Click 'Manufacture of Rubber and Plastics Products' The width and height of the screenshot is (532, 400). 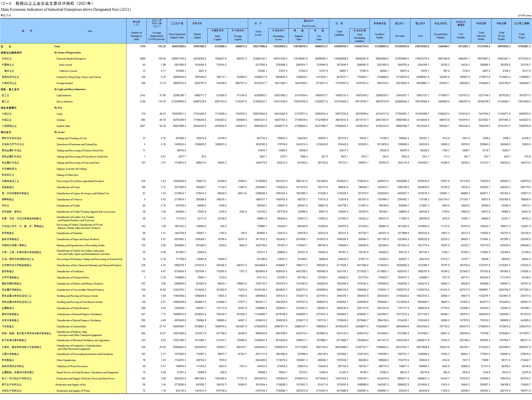pos(80,284)
